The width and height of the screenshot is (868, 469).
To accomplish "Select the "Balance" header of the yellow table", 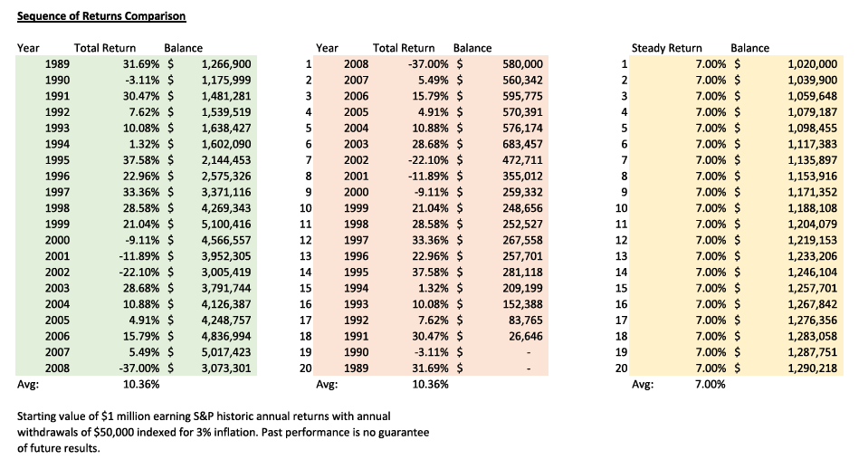I will (x=749, y=48).
